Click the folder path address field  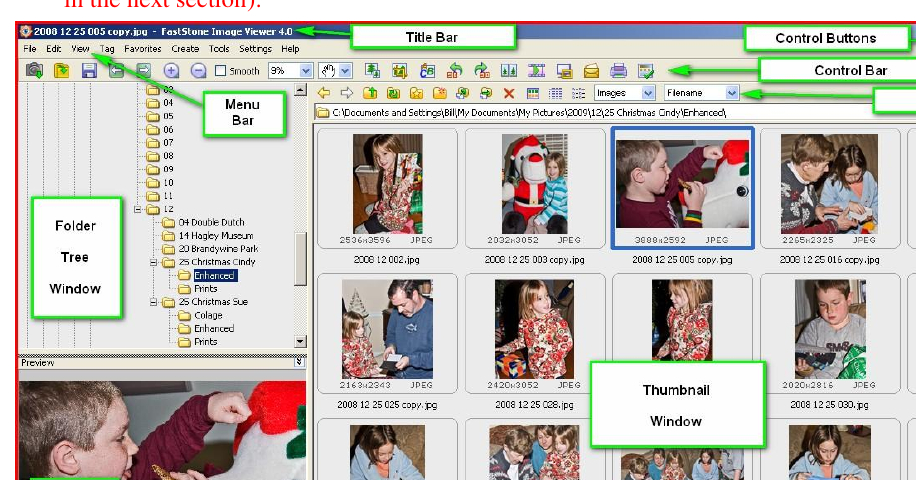(615, 113)
